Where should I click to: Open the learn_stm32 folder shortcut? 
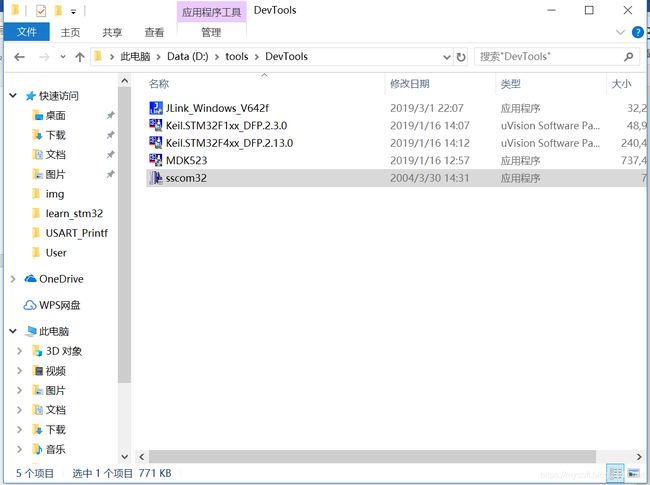click(x=74, y=213)
